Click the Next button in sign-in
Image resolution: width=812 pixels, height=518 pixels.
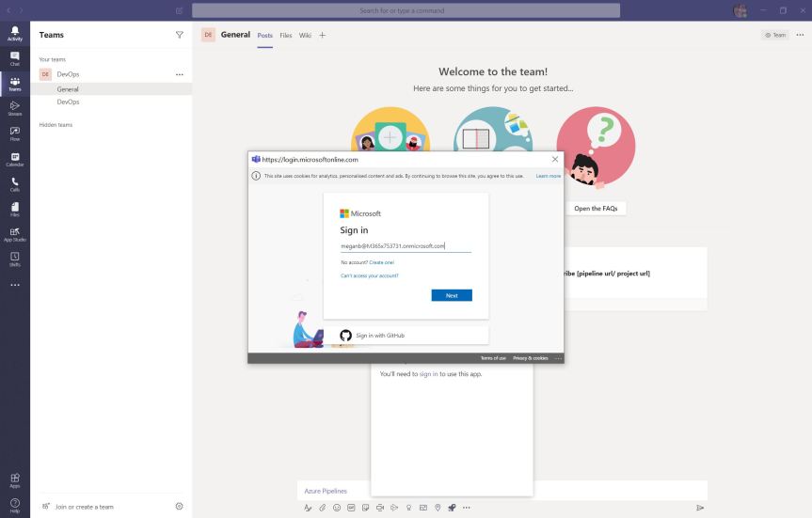coord(452,295)
